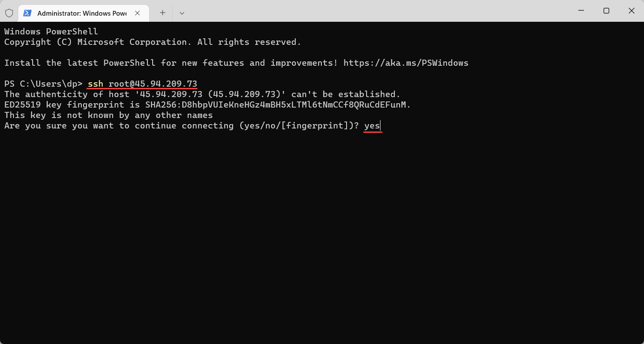Image resolution: width=644 pixels, height=344 pixels.
Task: Click the administrator shield icon
Action: click(x=9, y=13)
